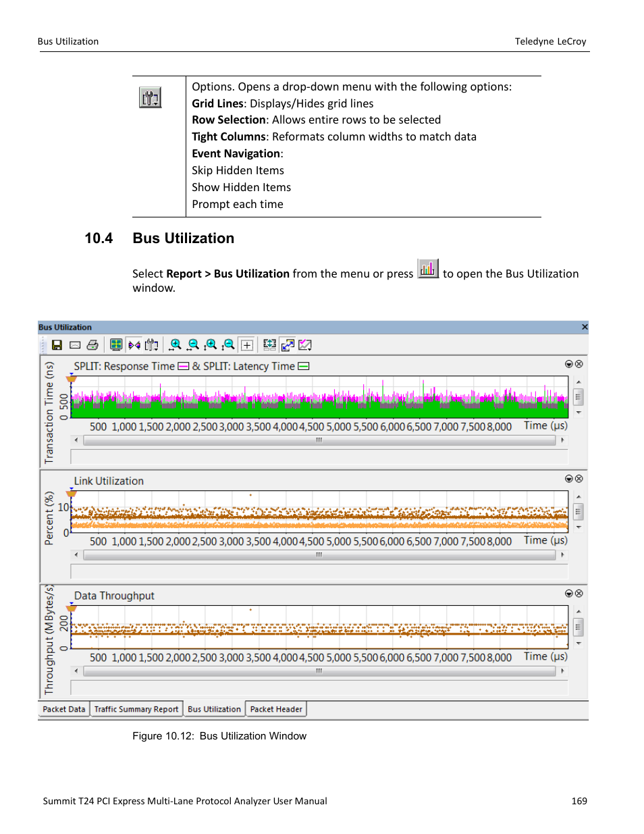Click the status field below Transaction Time graph
This screenshot has height=834, width=644.
(x=319, y=457)
